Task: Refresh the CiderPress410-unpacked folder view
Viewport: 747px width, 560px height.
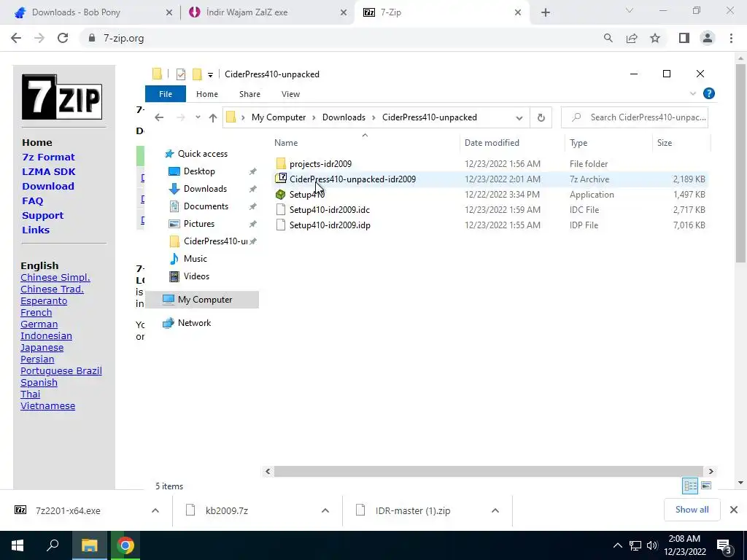Action: (x=541, y=117)
